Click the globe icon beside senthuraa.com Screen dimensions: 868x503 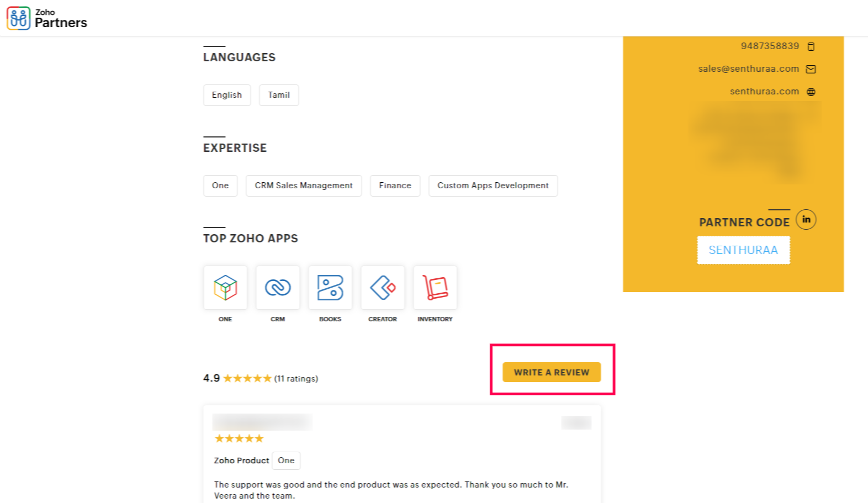tap(811, 92)
